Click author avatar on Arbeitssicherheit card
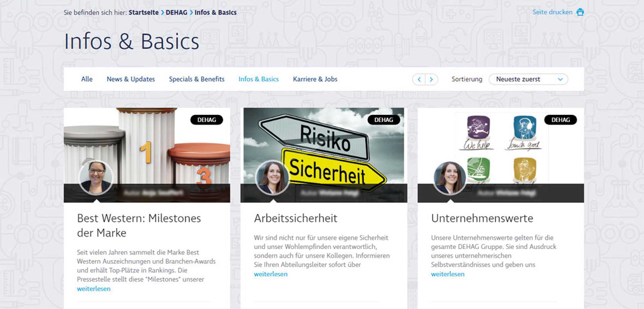This screenshot has width=644, height=309. [272, 178]
